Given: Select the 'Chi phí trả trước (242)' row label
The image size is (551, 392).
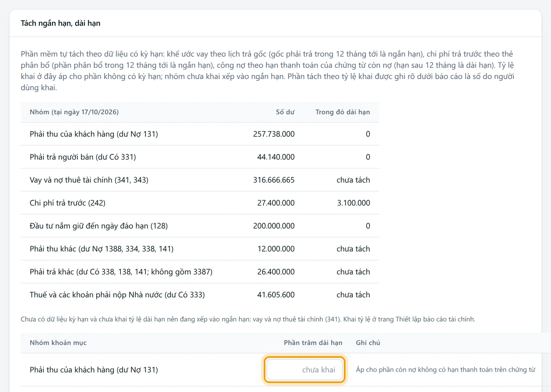Looking at the screenshot, I should tap(67, 203).
